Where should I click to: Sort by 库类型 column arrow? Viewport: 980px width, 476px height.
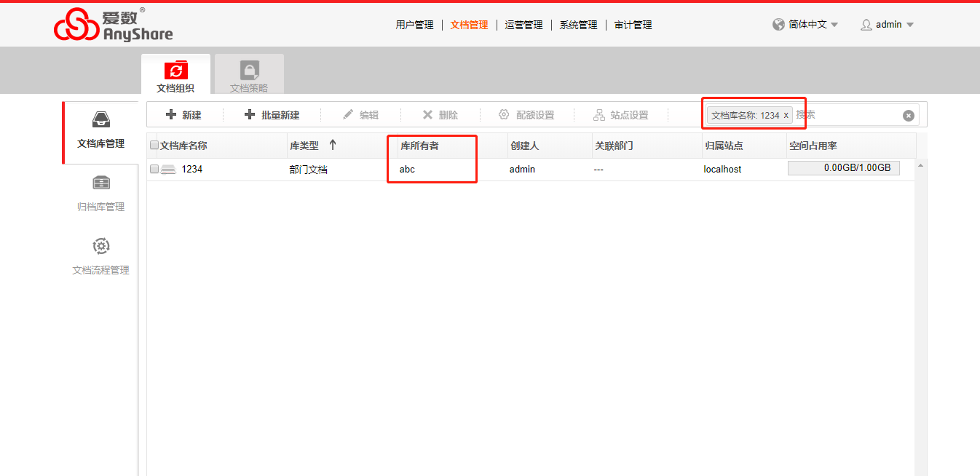333,145
